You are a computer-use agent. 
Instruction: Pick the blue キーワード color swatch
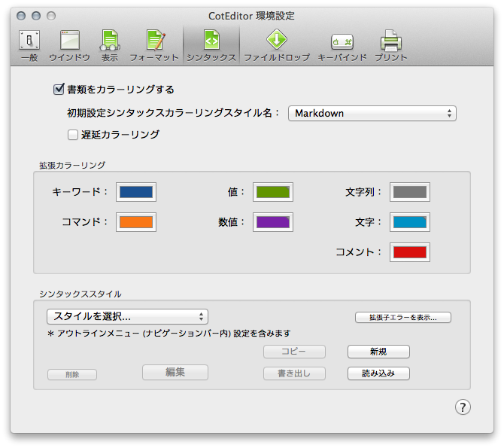tap(136, 192)
